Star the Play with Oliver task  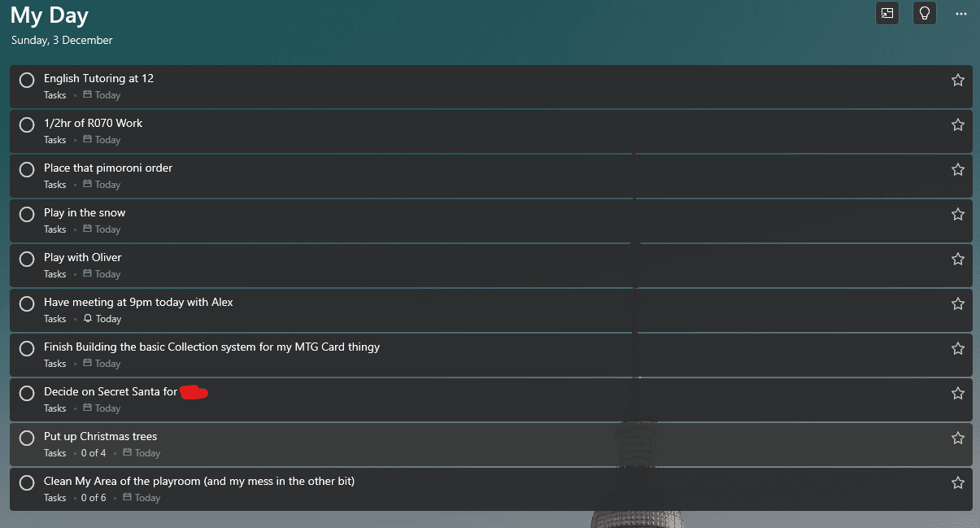[957, 259]
